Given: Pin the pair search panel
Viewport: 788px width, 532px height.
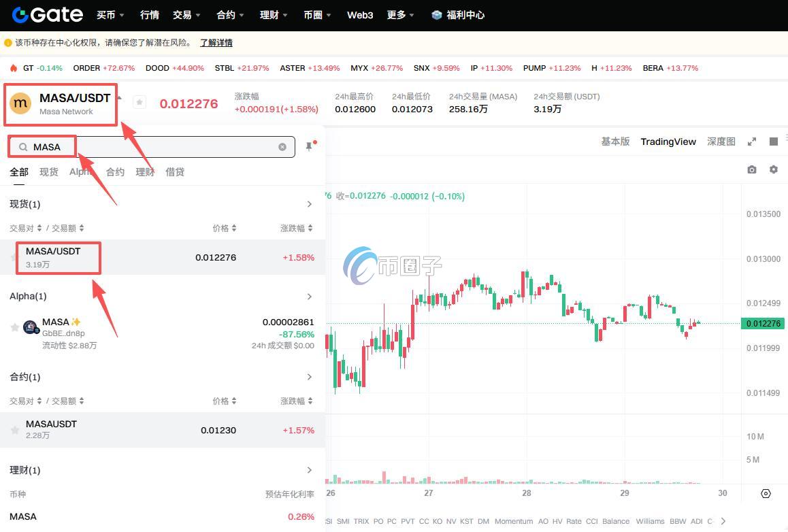Looking at the screenshot, I should point(310,146).
